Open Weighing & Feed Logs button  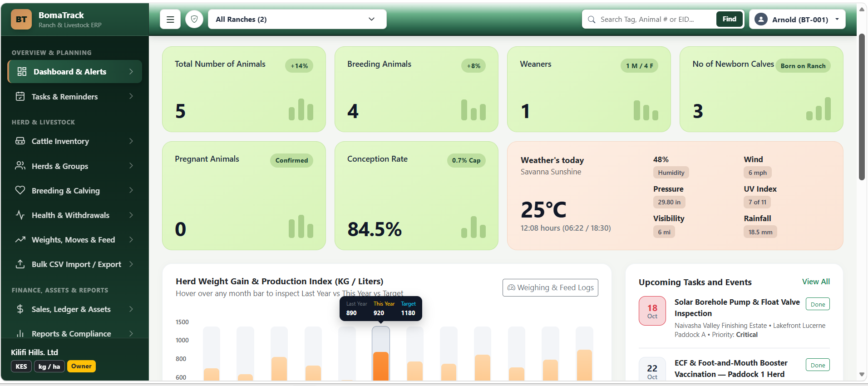pyautogui.click(x=550, y=287)
